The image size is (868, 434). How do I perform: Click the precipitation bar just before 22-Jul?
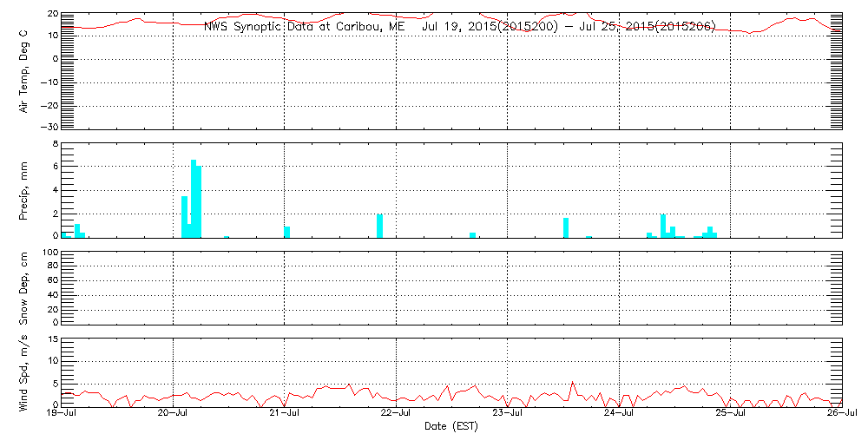point(379,226)
